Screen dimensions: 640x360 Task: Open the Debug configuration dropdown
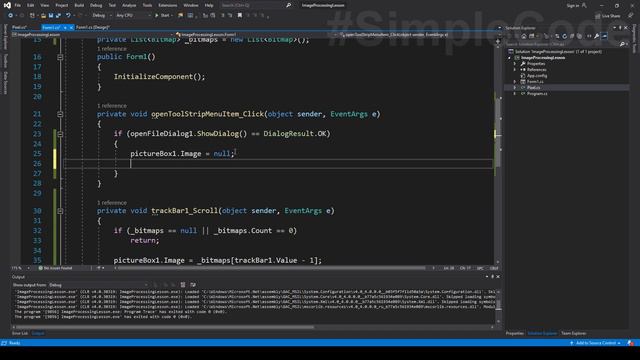[101, 16]
